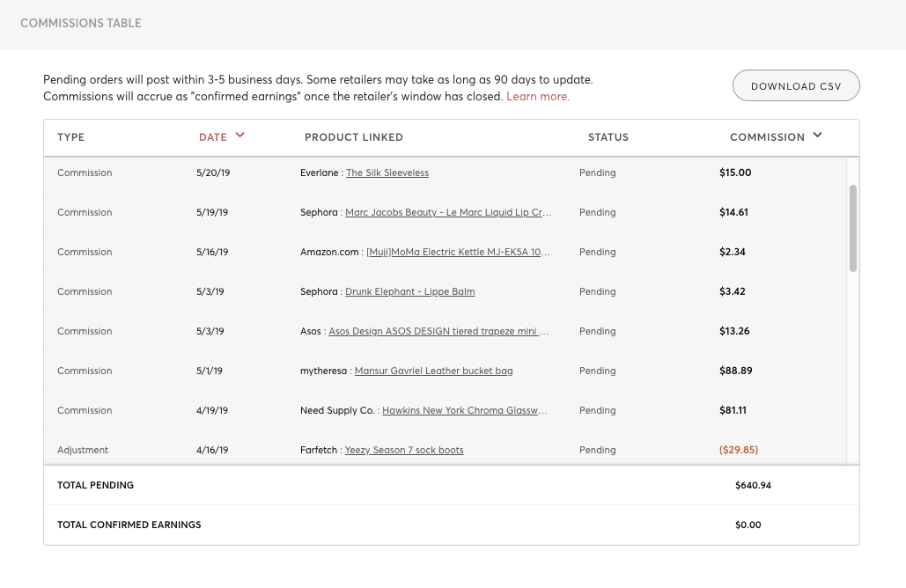Click the Commission column sort chevron
The width and height of the screenshot is (906, 588).
(817, 136)
